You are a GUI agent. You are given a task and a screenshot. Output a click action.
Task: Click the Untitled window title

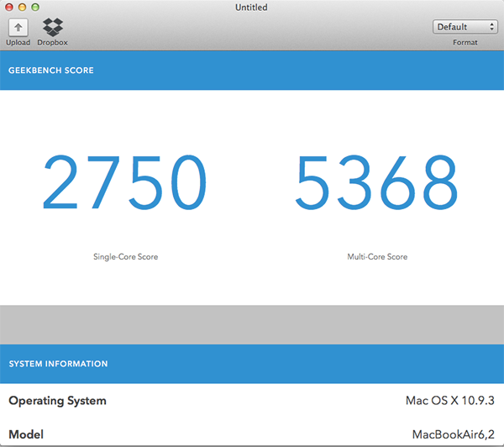pos(251,7)
